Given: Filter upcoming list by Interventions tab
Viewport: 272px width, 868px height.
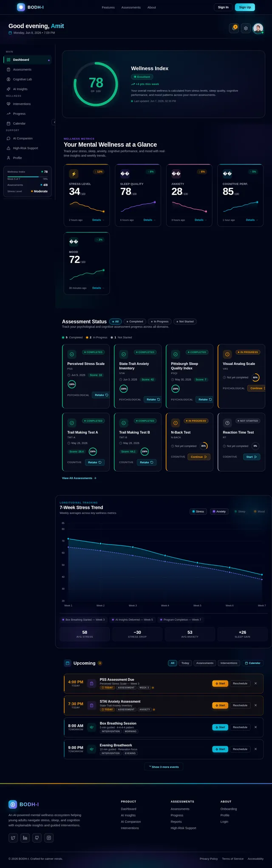Looking at the screenshot, I should click(229, 663).
